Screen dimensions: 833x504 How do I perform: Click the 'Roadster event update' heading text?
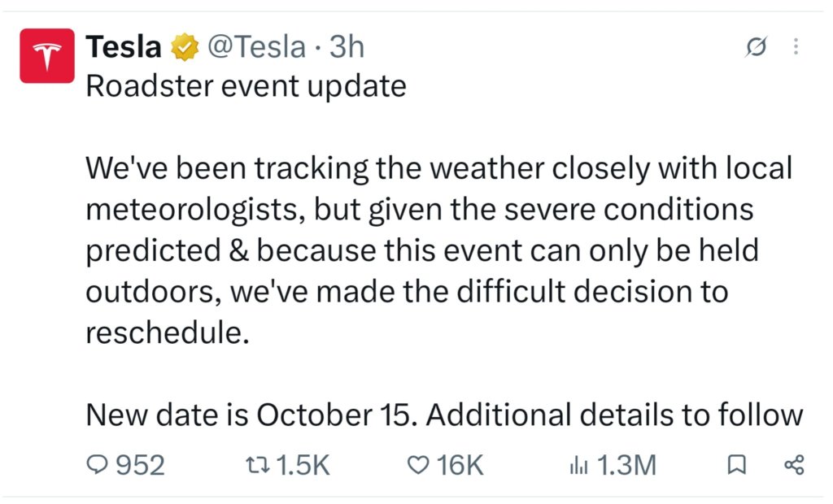point(246,86)
